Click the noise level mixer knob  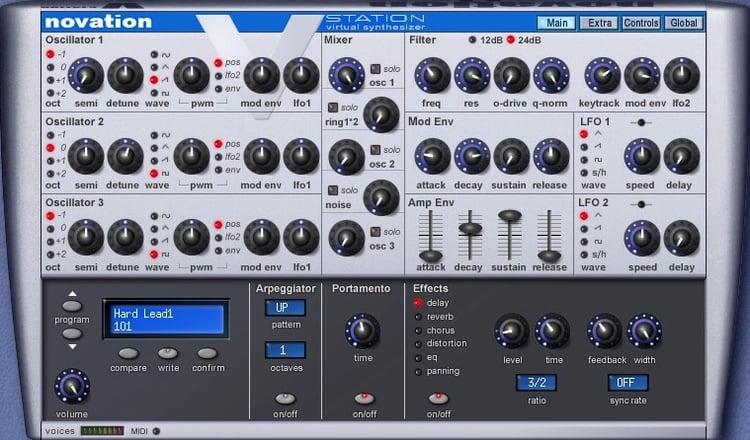point(381,197)
